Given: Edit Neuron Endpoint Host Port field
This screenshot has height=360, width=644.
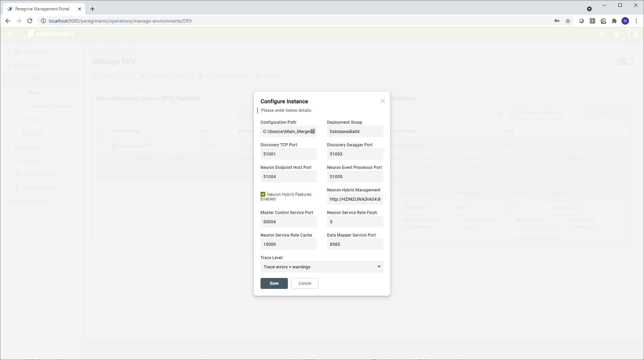Looking at the screenshot, I should pos(289,176).
